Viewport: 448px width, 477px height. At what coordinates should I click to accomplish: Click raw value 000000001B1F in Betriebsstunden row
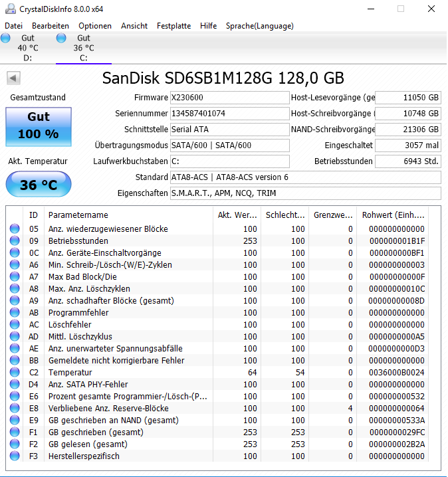coord(397,241)
